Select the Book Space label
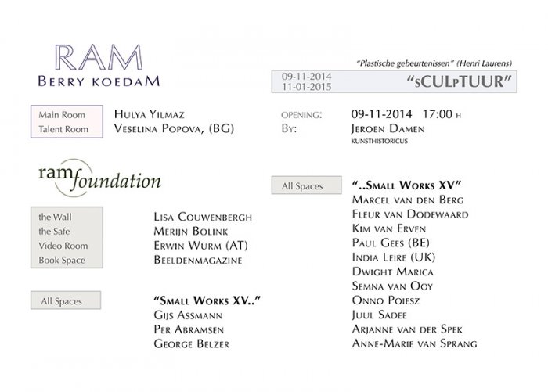This screenshot has width=548, height=392. [x=62, y=261]
